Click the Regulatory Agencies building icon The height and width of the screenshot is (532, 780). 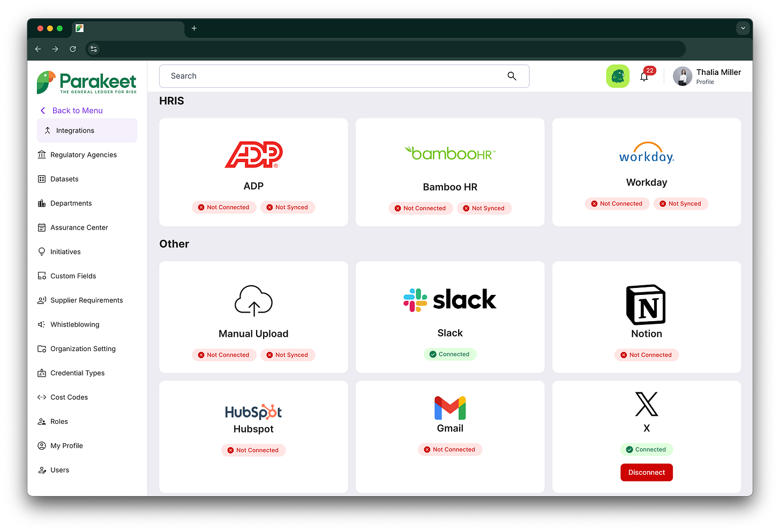(42, 155)
